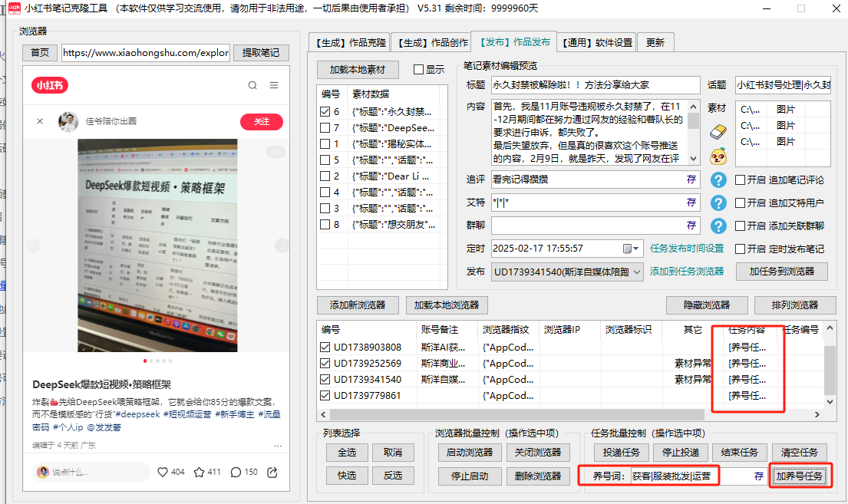This screenshot has height=504, width=848.
Task: Click the emoji face icon under eraser
Action: 718,156
